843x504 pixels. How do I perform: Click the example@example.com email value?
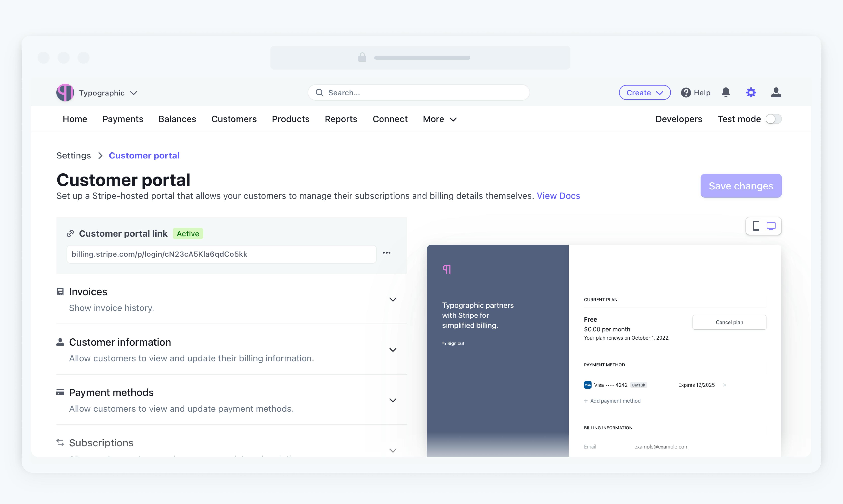(661, 447)
